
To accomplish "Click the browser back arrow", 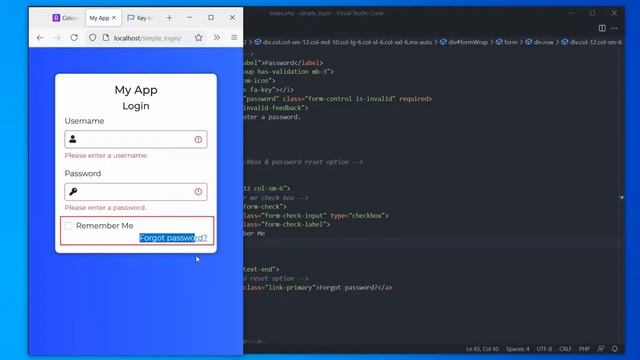I will [40, 38].
